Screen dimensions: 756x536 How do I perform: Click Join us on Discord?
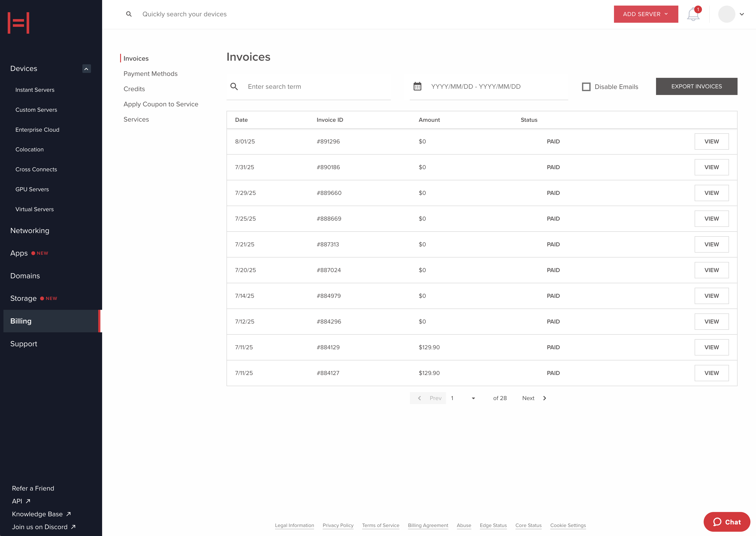44,527
